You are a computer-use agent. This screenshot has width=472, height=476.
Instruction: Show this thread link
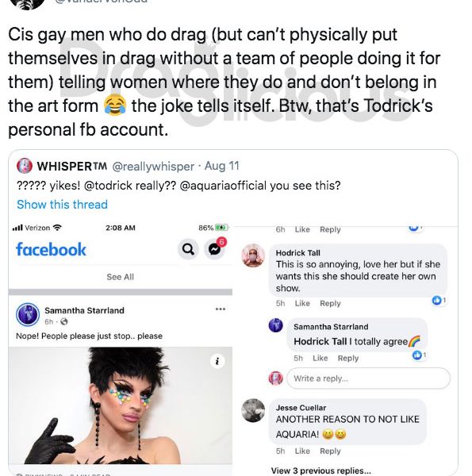[x=62, y=205]
